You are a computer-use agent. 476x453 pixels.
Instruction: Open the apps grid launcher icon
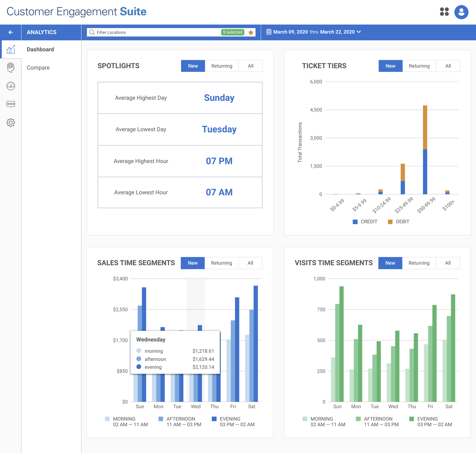pyautogui.click(x=444, y=12)
